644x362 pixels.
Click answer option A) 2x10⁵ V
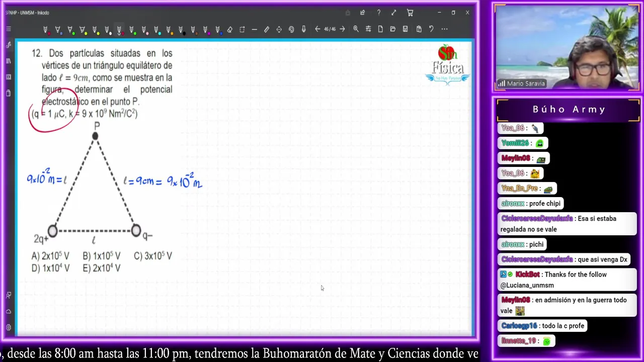(50, 256)
